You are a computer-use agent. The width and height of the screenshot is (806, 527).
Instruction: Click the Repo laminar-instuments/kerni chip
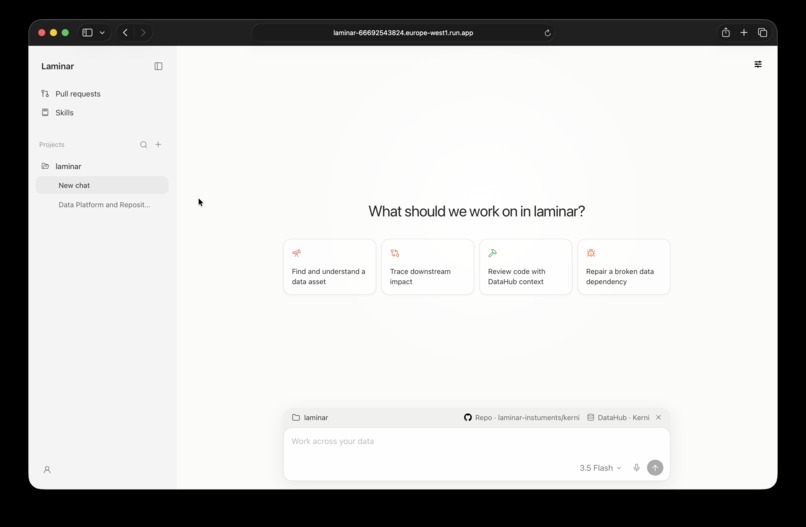point(521,417)
